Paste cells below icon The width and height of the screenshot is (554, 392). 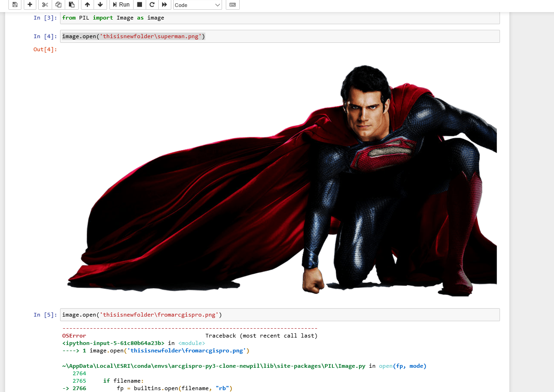[x=72, y=5]
